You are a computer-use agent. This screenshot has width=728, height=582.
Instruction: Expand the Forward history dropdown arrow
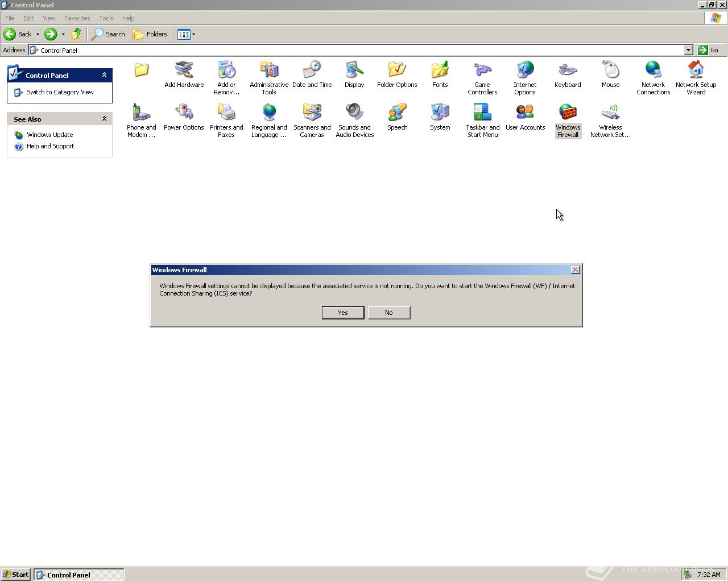(x=63, y=34)
